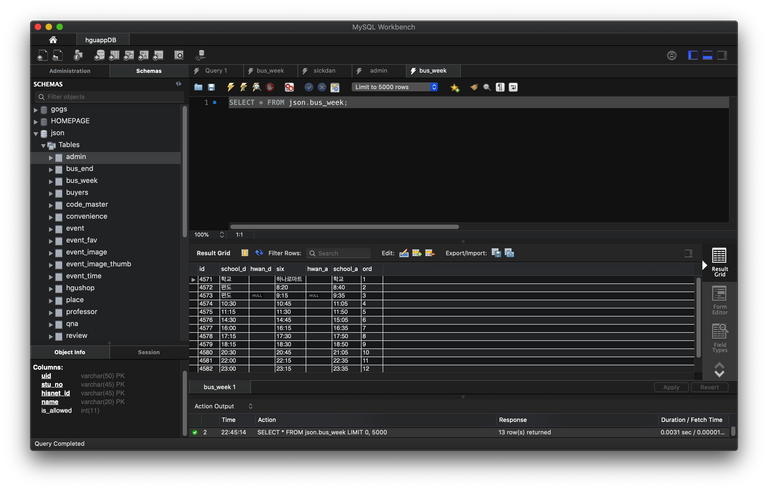Expand the gogs schema
768x491 pixels.
pos(36,110)
